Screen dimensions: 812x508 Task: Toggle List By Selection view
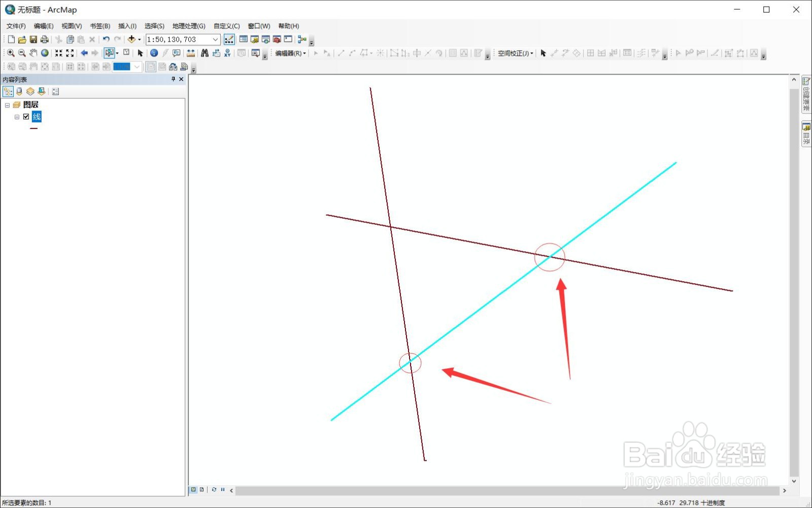[x=42, y=91]
